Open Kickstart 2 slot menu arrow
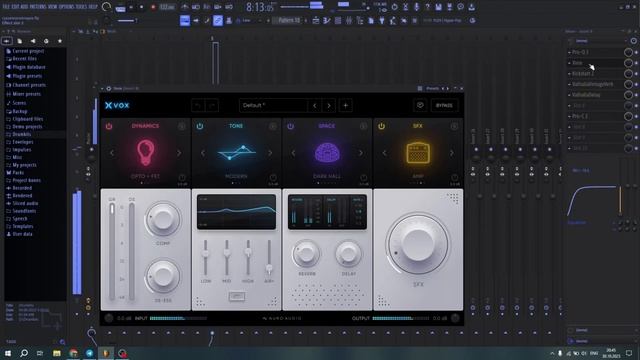 tap(569, 74)
